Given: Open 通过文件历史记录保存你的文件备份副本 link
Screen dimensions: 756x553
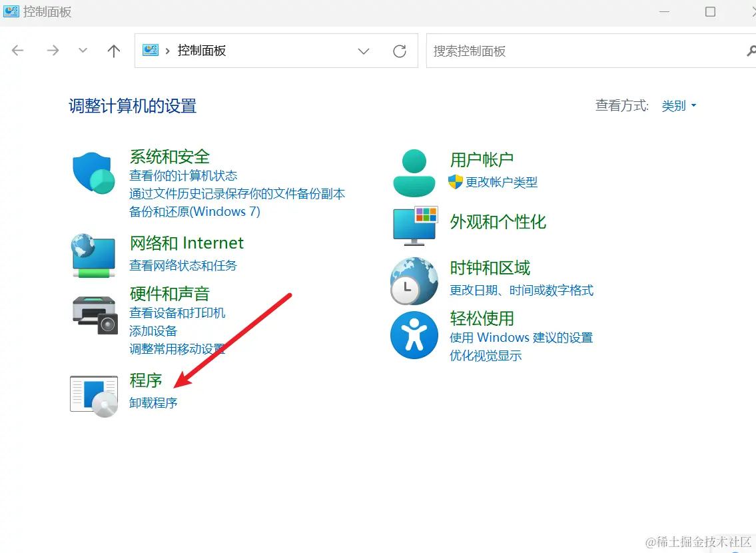Looking at the screenshot, I should point(237,194).
